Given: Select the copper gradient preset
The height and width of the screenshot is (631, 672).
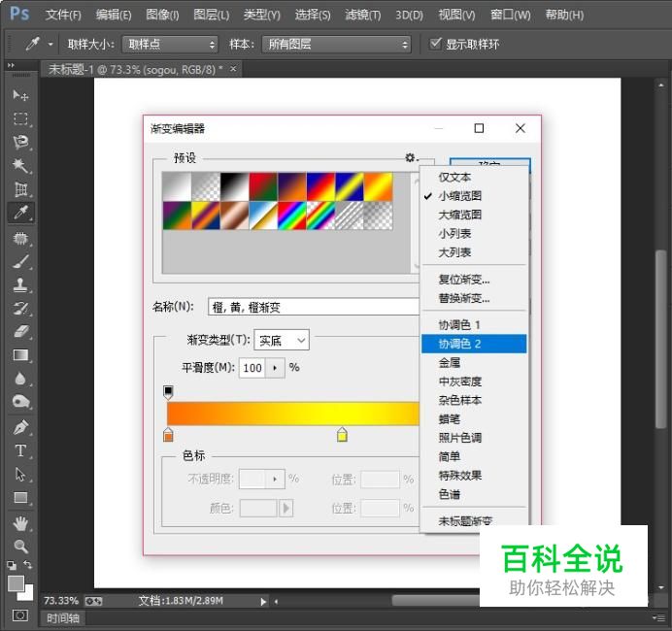Looking at the screenshot, I should click(234, 216).
